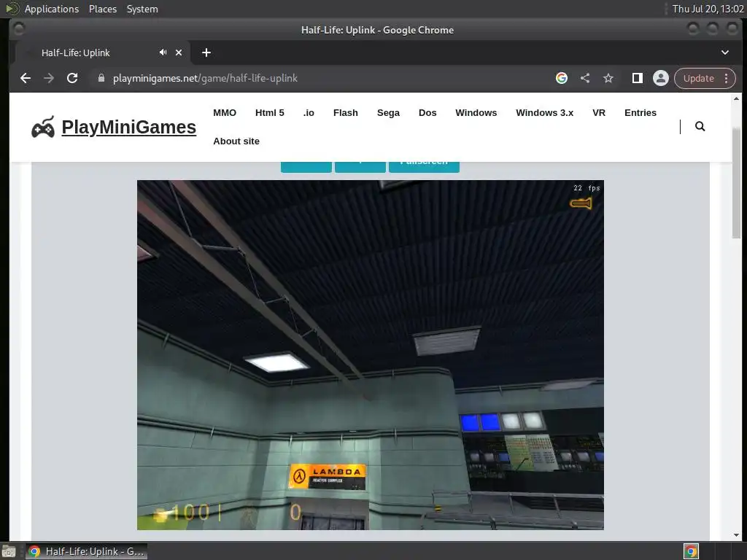Open Chrome's three-dot menu

tap(727, 78)
